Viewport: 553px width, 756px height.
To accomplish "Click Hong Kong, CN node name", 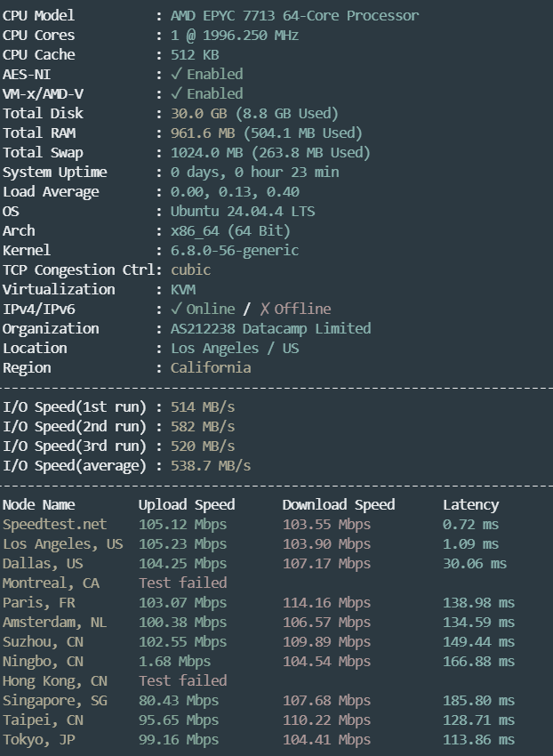I will [x=54, y=680].
